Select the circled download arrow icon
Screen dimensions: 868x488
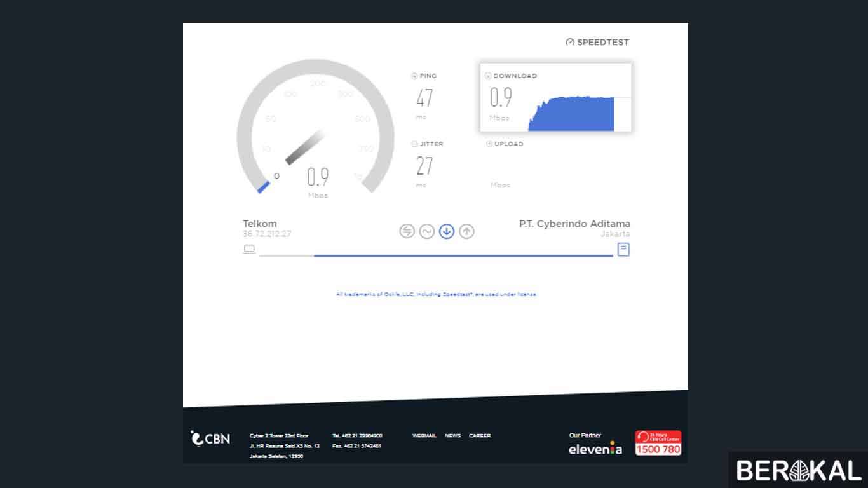click(x=447, y=231)
